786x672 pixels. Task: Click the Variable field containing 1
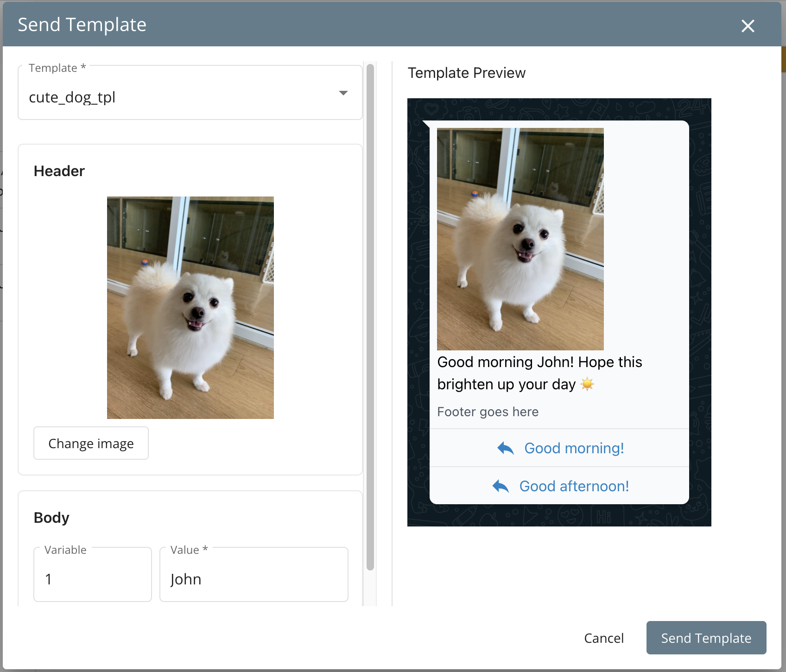(93, 575)
